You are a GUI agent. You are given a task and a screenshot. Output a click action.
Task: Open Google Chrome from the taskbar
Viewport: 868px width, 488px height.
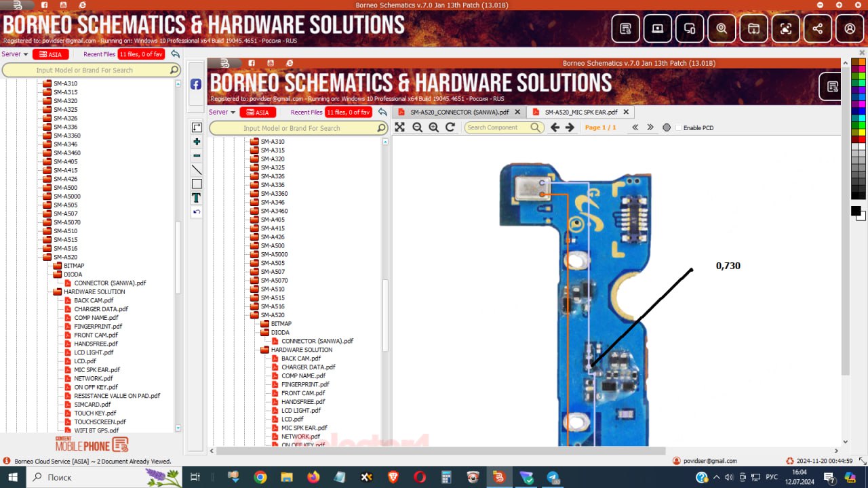coord(260,477)
